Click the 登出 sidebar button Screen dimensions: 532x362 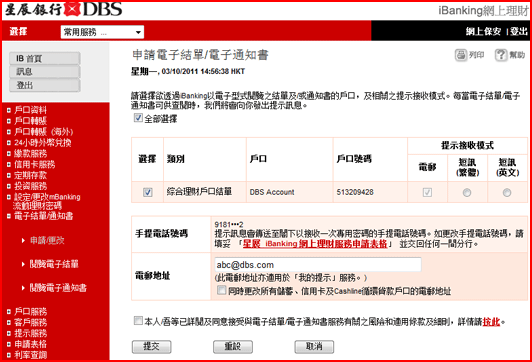click(x=45, y=85)
